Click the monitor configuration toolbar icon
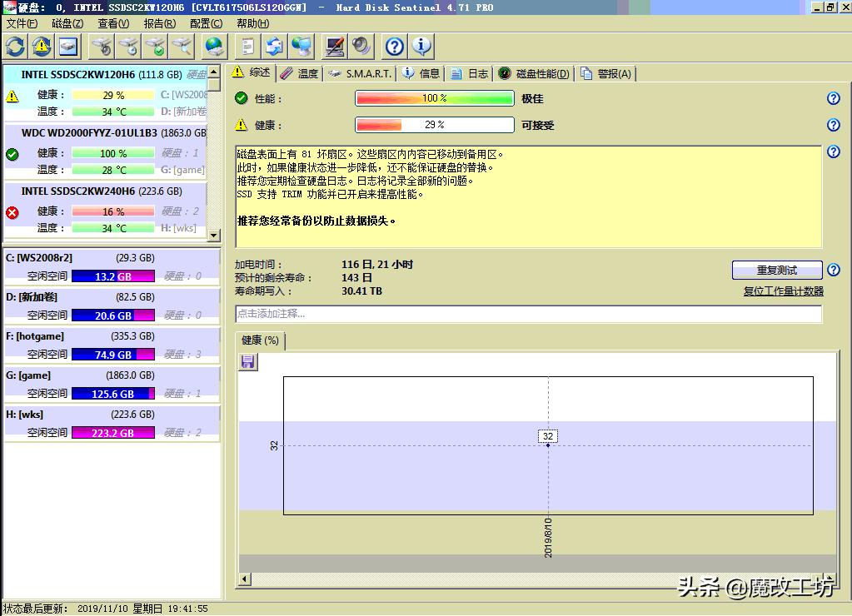Viewport: 852px width, 616px height. [x=335, y=46]
